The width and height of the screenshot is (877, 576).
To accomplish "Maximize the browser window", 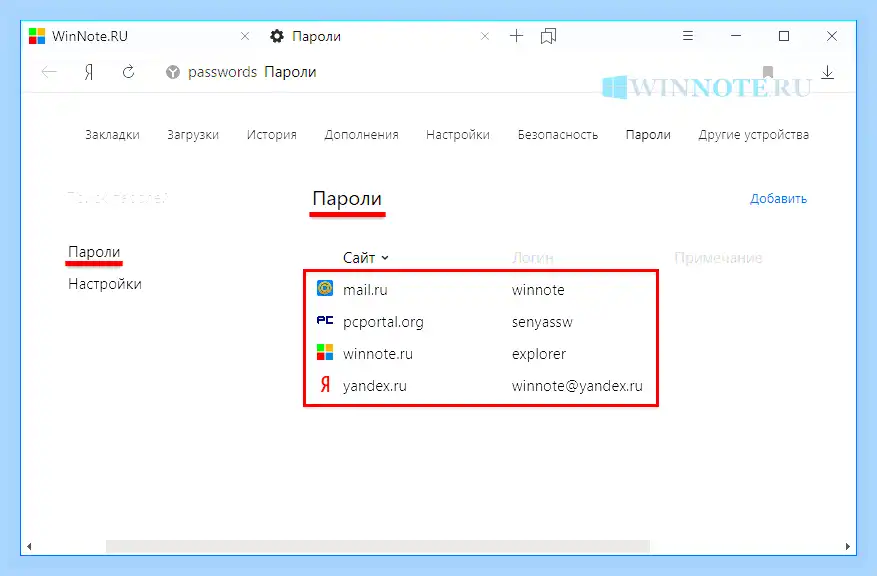I will [x=784, y=36].
